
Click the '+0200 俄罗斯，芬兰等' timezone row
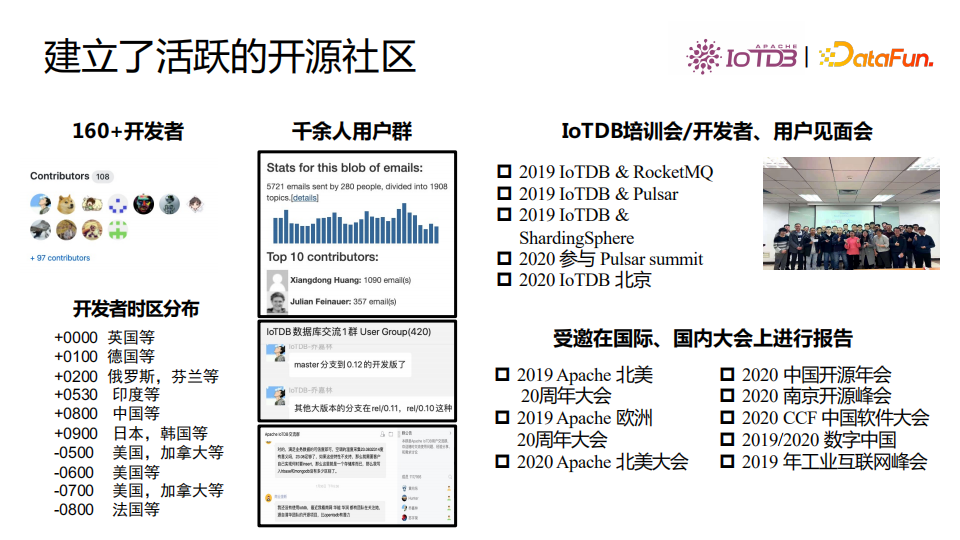click(137, 376)
